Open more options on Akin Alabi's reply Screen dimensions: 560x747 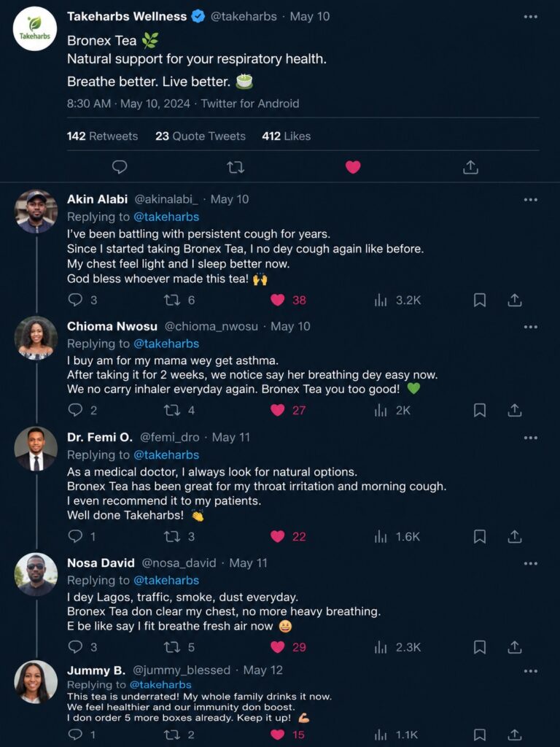tap(531, 200)
